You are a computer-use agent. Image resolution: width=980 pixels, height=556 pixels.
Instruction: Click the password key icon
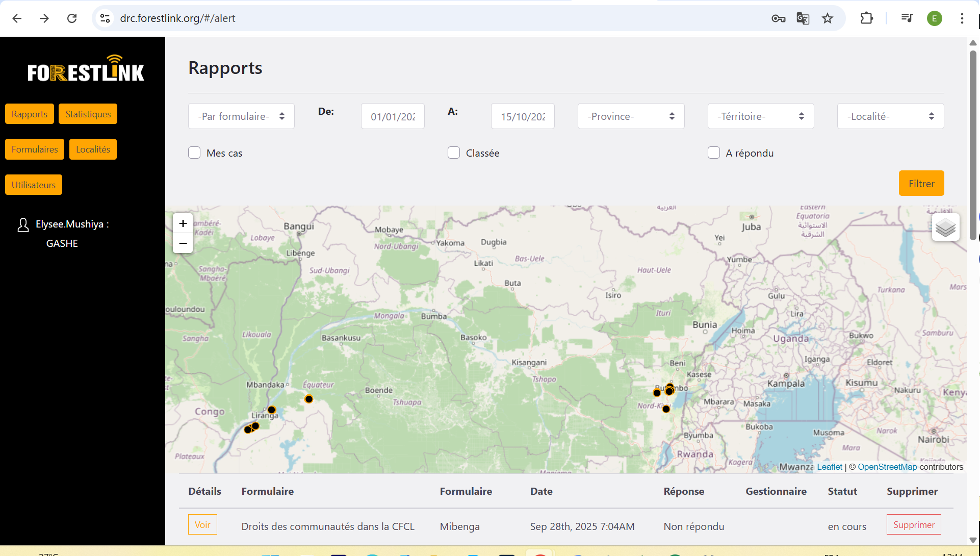pyautogui.click(x=778, y=18)
